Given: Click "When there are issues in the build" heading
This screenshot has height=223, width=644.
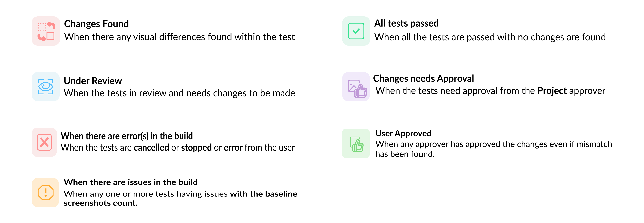Looking at the screenshot, I should (x=130, y=182).
